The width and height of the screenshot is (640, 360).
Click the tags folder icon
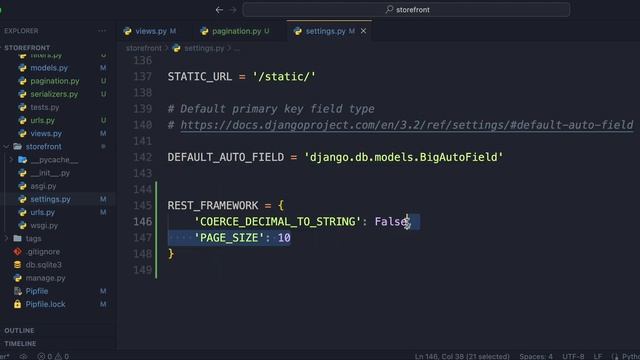(x=17, y=238)
